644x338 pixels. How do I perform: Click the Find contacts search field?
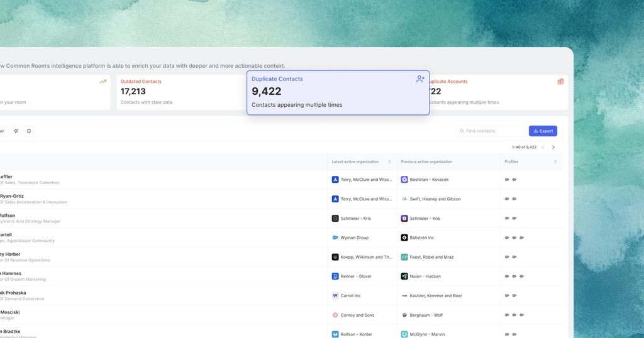tap(492, 131)
